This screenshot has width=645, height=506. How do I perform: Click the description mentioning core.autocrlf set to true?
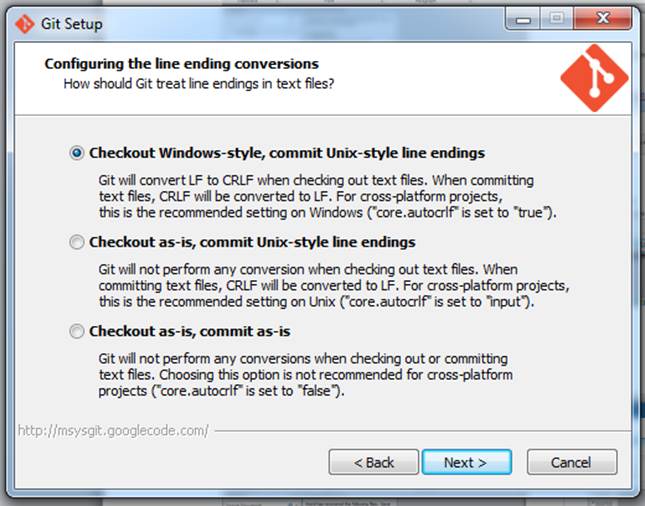pyautogui.click(x=325, y=197)
